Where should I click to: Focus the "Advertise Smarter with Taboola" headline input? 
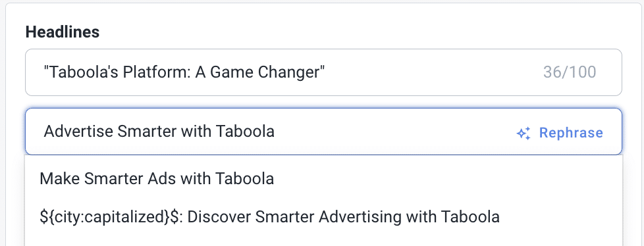click(x=323, y=132)
